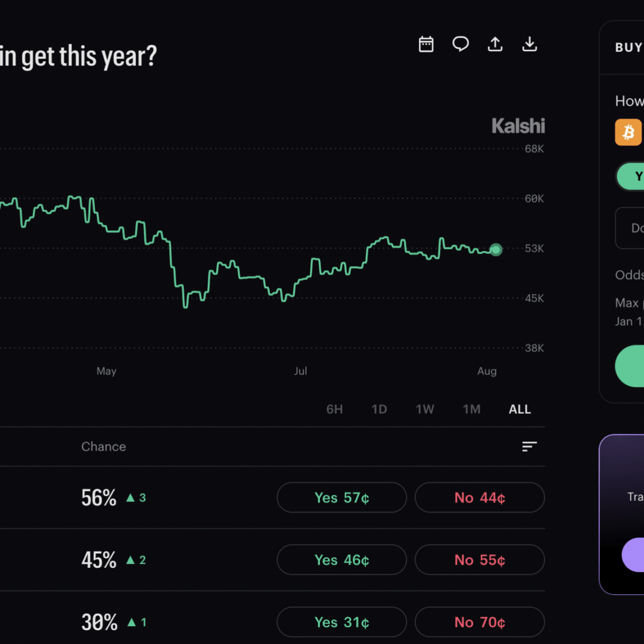The image size is (644, 644).
Task: Click the orange Bitcoin icon
Action: (x=628, y=132)
